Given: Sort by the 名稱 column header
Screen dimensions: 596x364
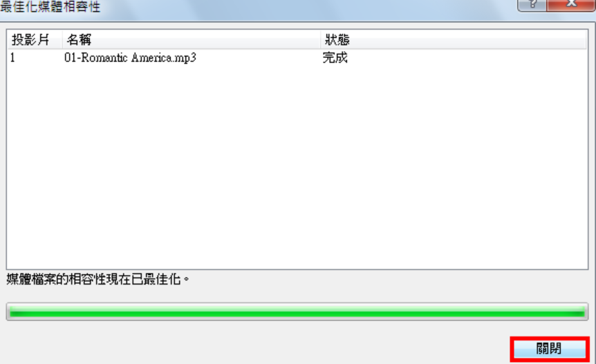Looking at the screenshot, I should point(192,39).
